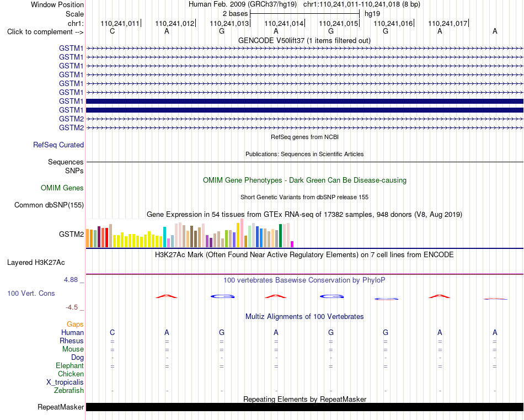Click base C to complement the sequence
This screenshot has width=524, height=420.
click(113, 31)
